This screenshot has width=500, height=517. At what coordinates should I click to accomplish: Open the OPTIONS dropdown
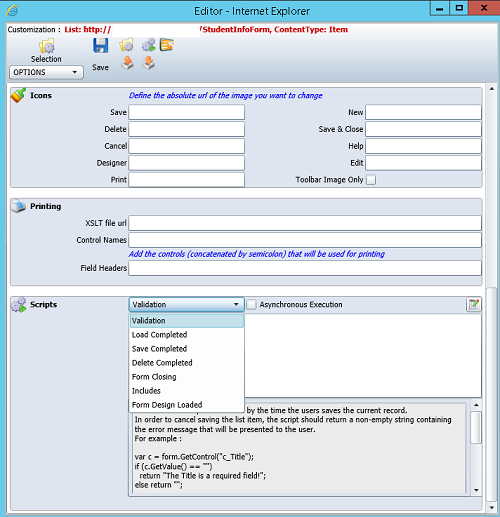click(x=46, y=72)
